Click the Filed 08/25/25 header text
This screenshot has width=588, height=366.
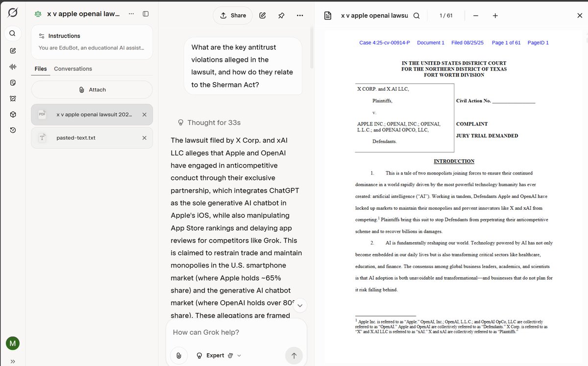pos(467,43)
